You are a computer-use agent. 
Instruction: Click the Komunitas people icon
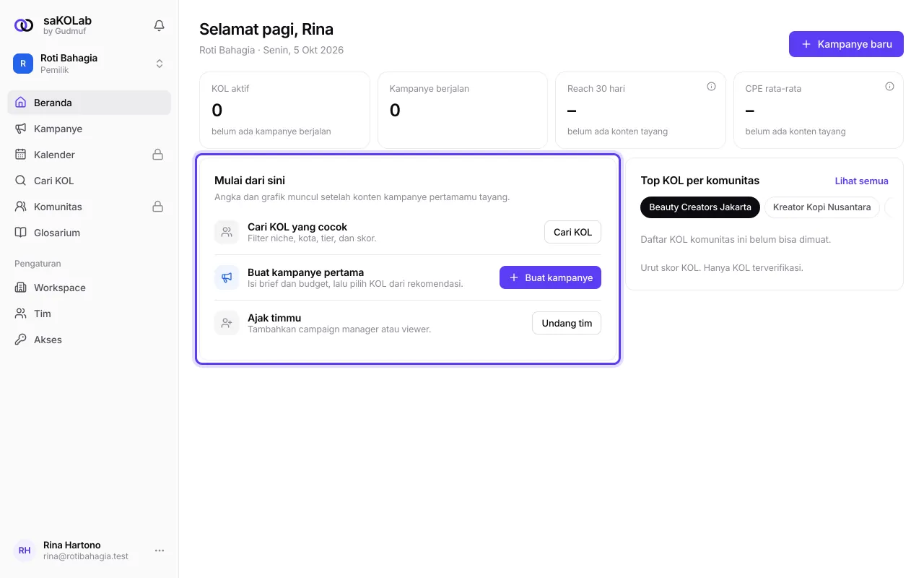click(21, 207)
